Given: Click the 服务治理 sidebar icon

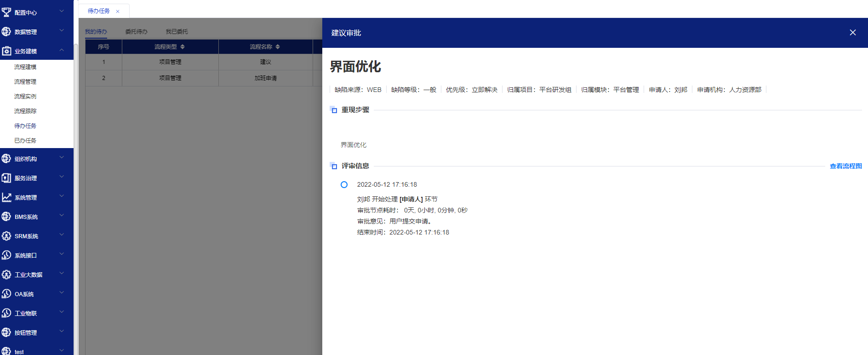Looking at the screenshot, I should (6, 178).
